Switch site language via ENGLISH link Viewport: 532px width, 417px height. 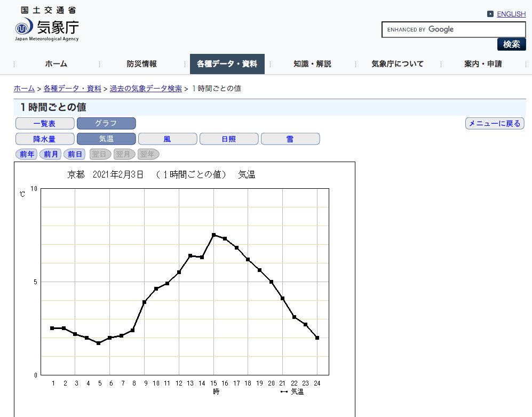pyautogui.click(x=511, y=14)
